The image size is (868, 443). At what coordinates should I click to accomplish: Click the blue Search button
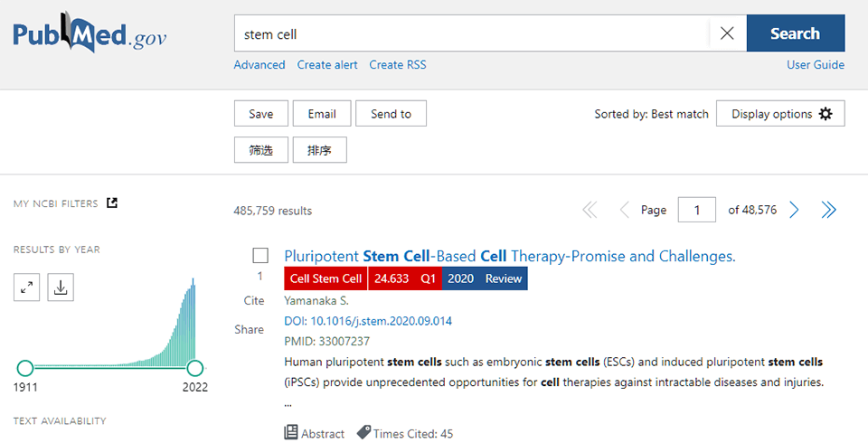[795, 33]
